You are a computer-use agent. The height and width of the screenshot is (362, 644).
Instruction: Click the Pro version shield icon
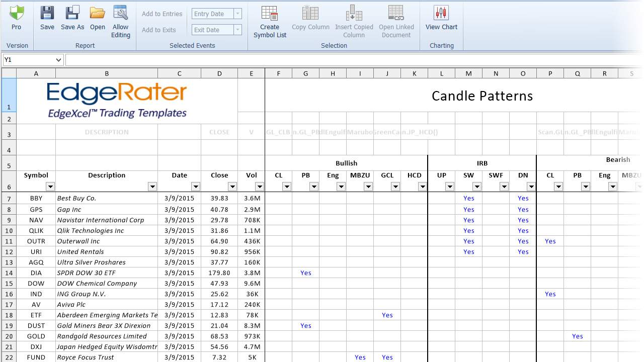(17, 13)
